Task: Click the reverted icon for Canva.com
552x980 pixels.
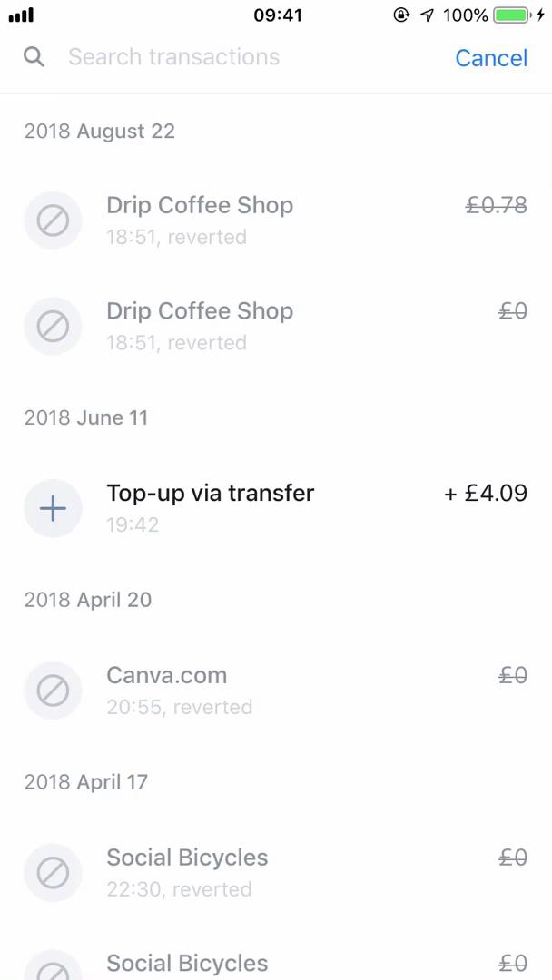Action: pyautogui.click(x=53, y=691)
